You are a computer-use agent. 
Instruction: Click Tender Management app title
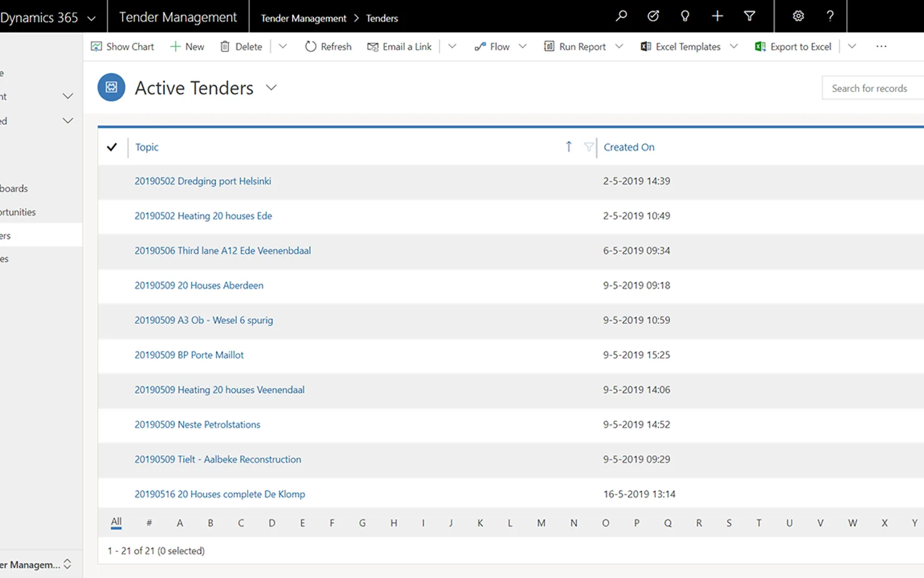[178, 17]
